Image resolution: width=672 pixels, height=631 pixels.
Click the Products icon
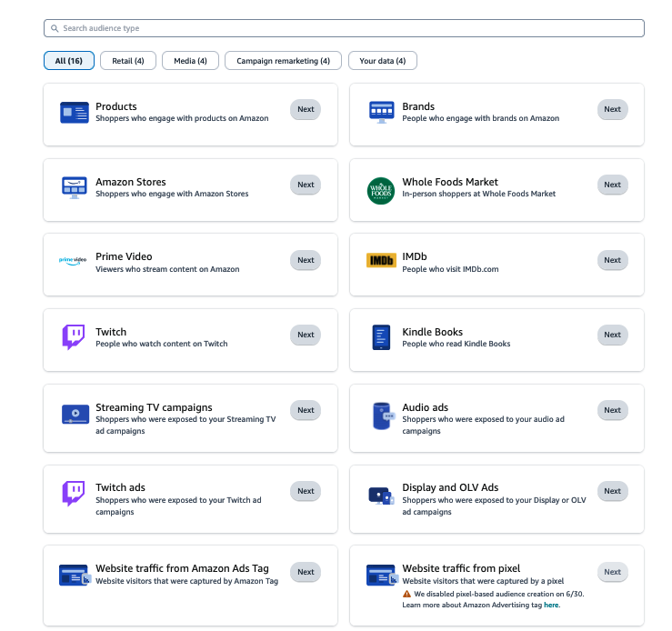pos(74,113)
